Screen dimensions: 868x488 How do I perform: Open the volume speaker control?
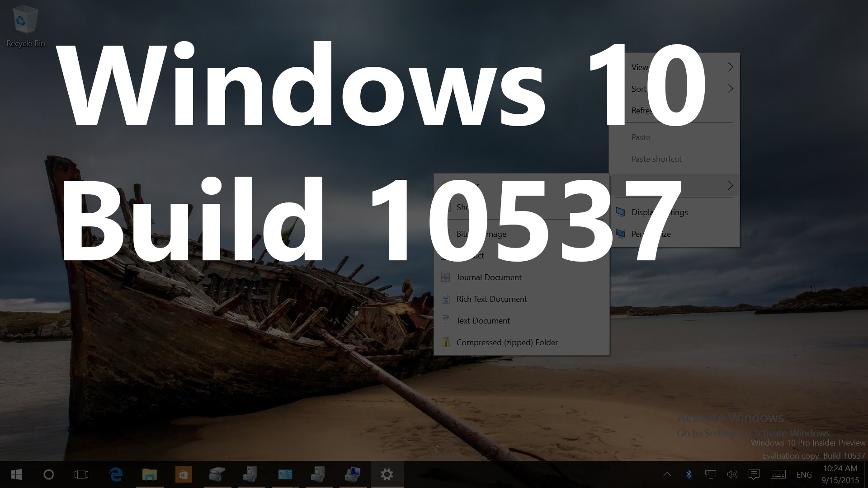(732, 474)
